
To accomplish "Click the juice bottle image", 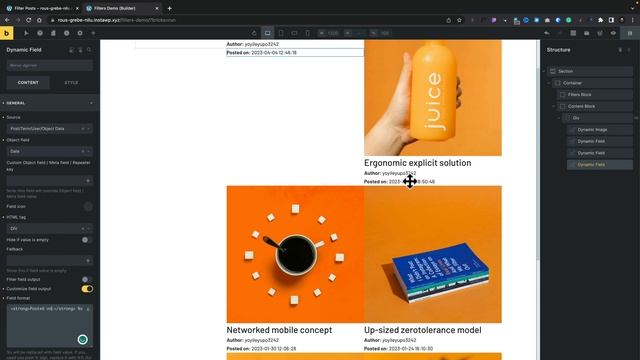I will coord(433,98).
